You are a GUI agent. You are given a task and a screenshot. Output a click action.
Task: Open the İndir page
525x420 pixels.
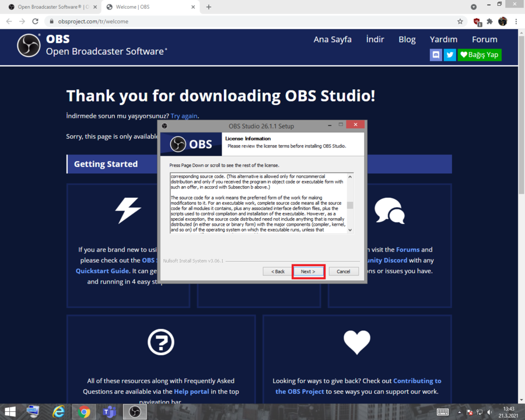pyautogui.click(x=375, y=40)
